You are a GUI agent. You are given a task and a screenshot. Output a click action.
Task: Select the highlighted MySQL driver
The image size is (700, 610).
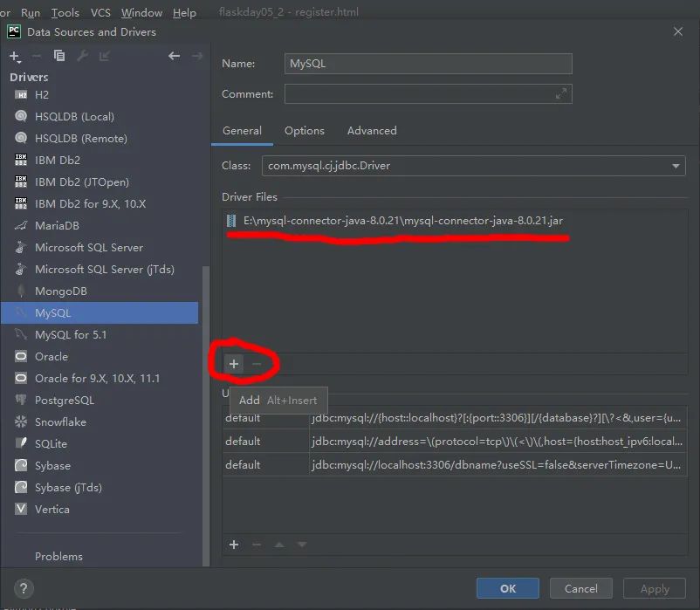tap(100, 312)
